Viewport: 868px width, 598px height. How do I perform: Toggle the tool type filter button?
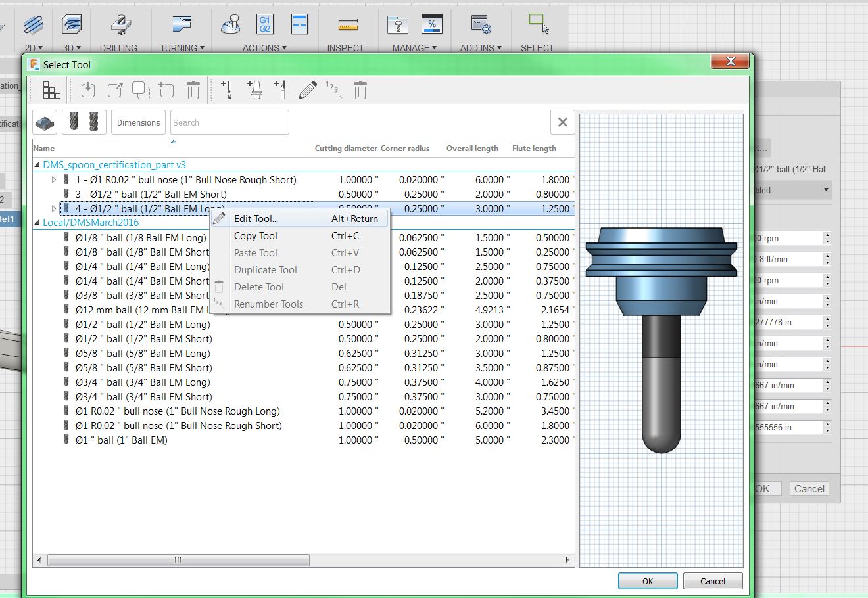coord(84,122)
